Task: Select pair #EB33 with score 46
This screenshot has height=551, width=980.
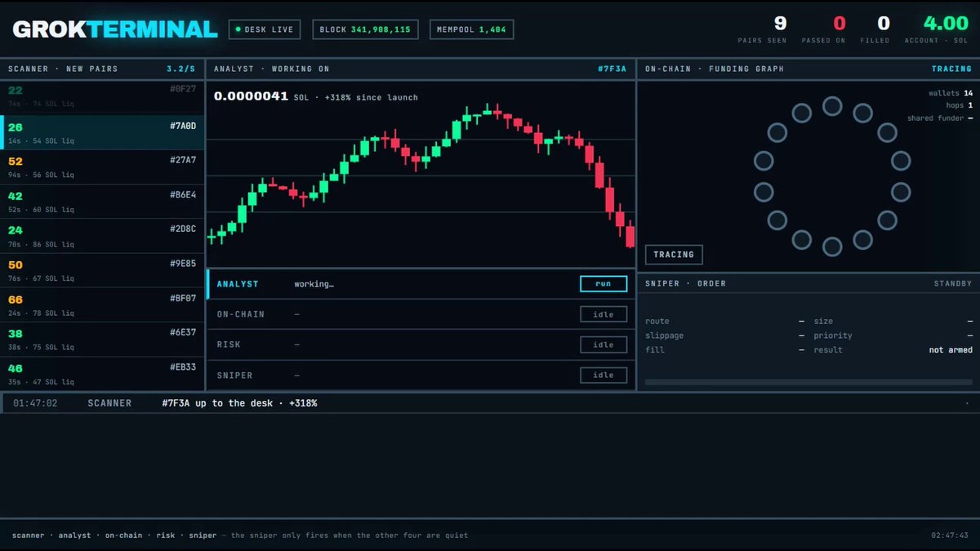Action: (102, 373)
